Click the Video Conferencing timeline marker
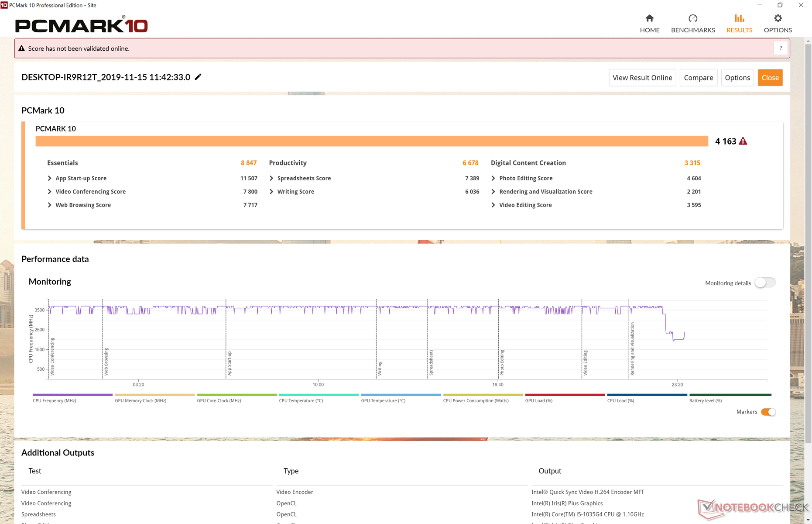 pos(52,357)
